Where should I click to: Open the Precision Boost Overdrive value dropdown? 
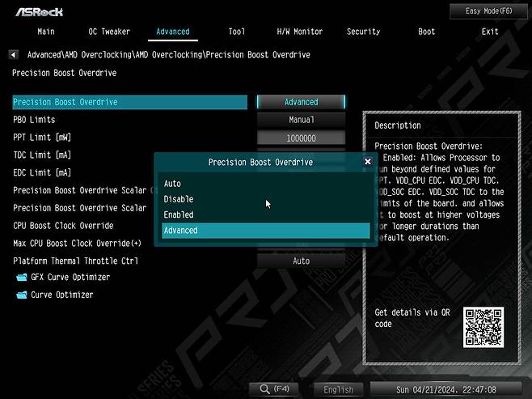tap(301, 103)
